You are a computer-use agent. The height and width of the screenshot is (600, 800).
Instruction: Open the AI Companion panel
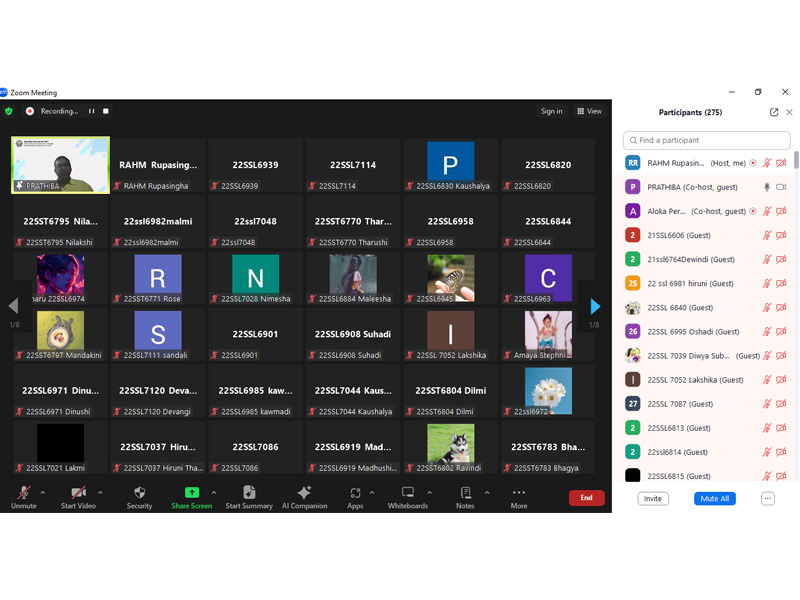[x=304, y=497]
